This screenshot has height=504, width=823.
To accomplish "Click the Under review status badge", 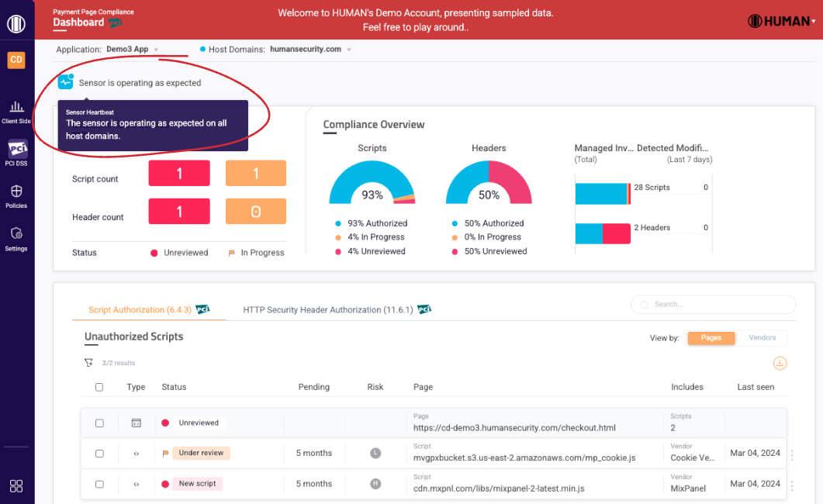I will pos(201,453).
